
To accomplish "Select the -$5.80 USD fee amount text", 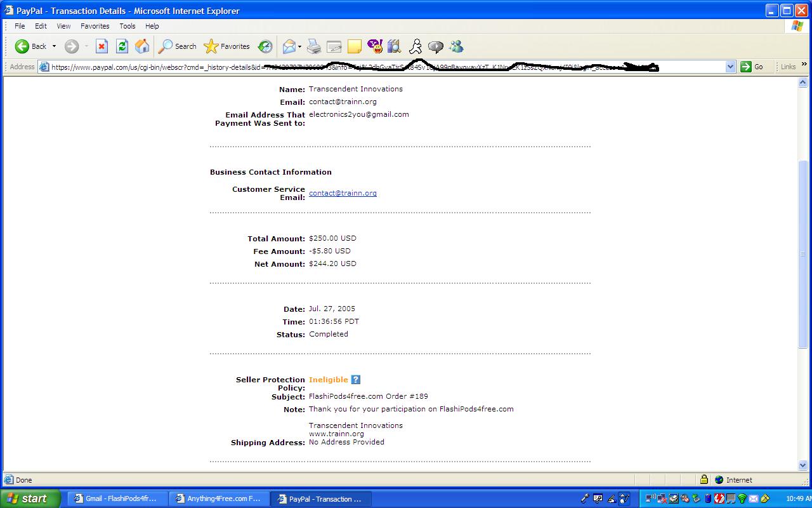I will [330, 251].
